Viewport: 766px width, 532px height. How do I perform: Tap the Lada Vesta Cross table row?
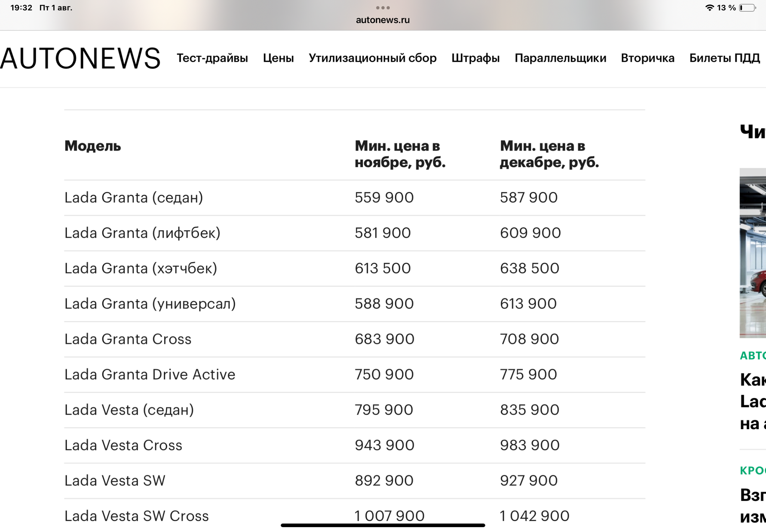coord(123,445)
